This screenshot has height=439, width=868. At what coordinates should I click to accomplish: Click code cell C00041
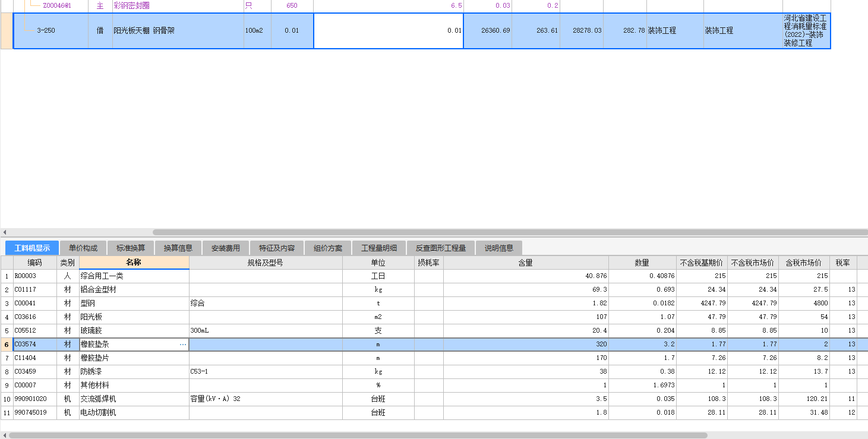coord(34,304)
